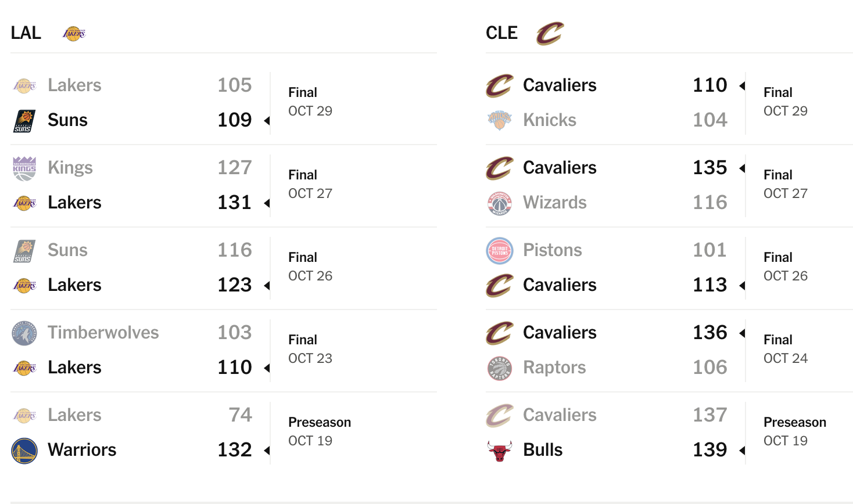Click the Warriors team logo
This screenshot has width=853, height=504.
24,451
